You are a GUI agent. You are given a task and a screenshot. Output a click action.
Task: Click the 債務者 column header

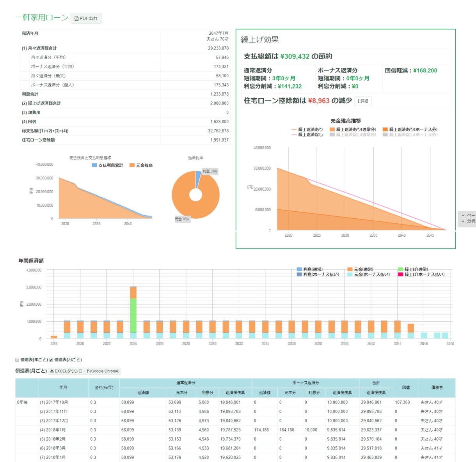[437, 388]
